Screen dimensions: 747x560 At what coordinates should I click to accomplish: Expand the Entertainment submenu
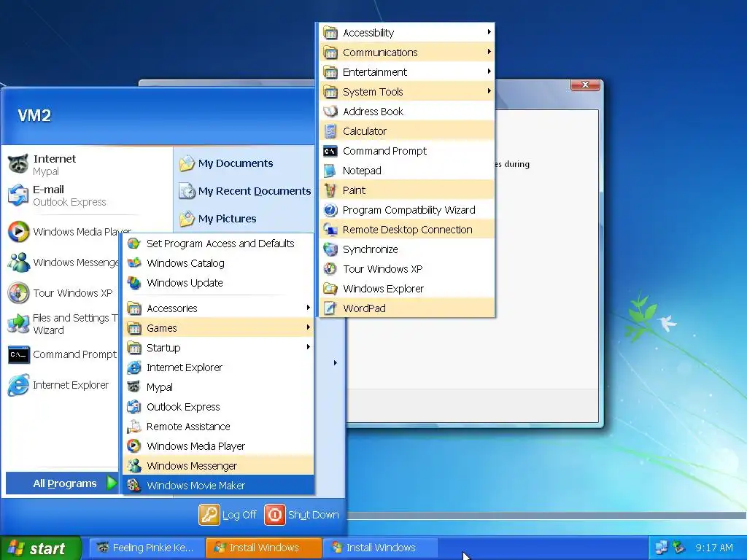click(407, 72)
